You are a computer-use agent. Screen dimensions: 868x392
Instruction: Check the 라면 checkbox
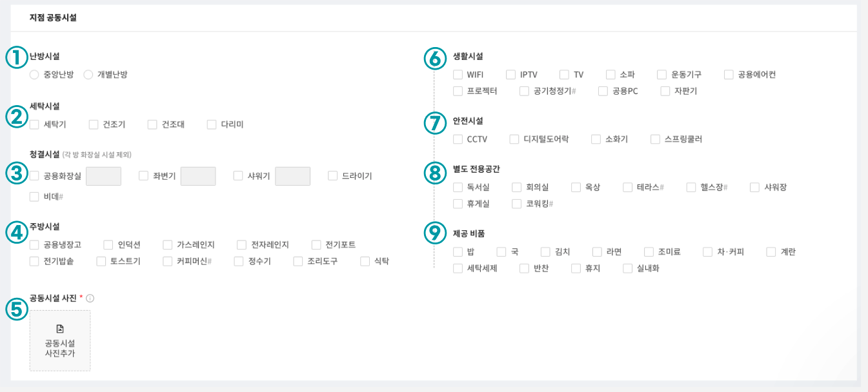597,252
